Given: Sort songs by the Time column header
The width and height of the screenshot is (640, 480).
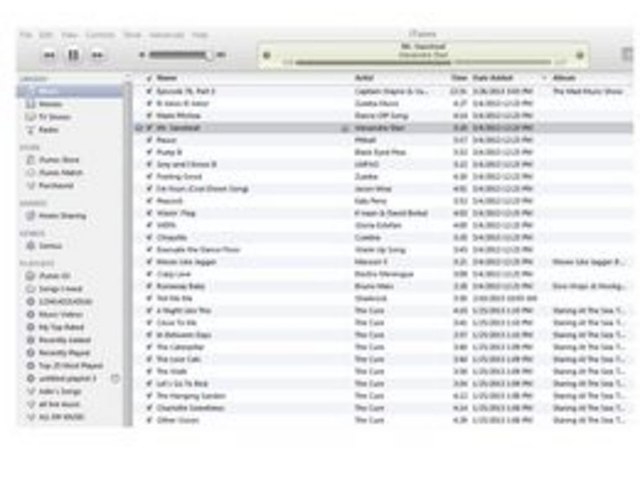Looking at the screenshot, I should pos(459,78).
